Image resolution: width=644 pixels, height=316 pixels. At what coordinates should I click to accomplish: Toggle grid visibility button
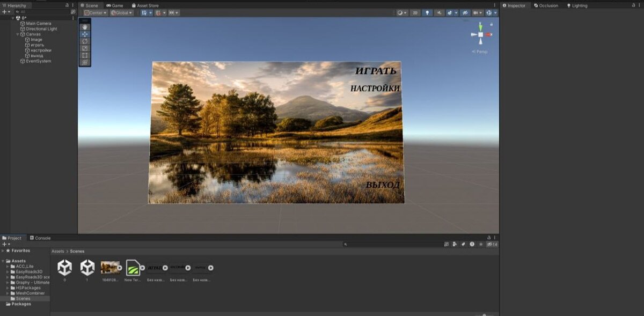pyautogui.click(x=144, y=13)
